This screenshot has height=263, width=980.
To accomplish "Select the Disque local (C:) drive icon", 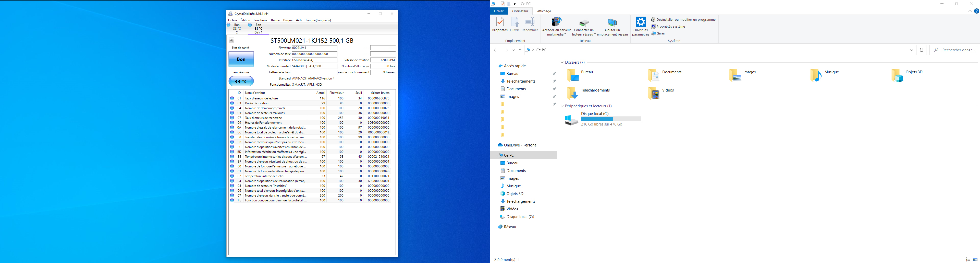I will point(571,120).
